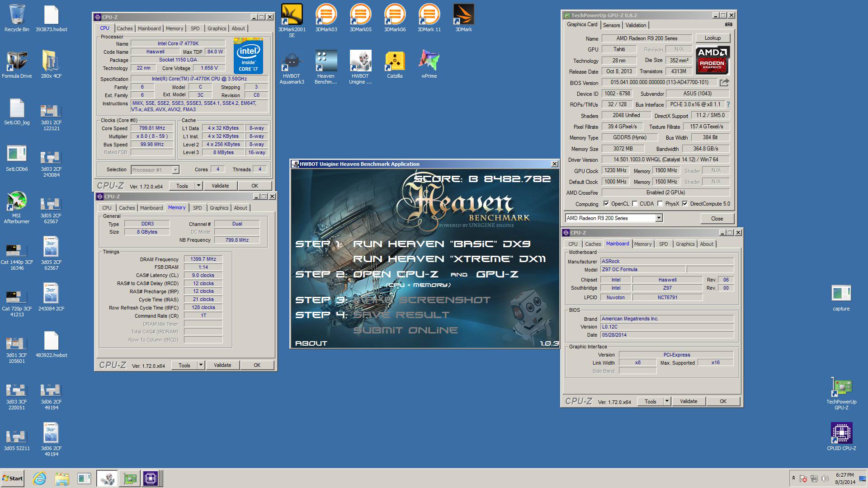Expand Tools dropdown arrow in CPU-Z Memory window
The height and width of the screenshot is (488, 868).
200,365
